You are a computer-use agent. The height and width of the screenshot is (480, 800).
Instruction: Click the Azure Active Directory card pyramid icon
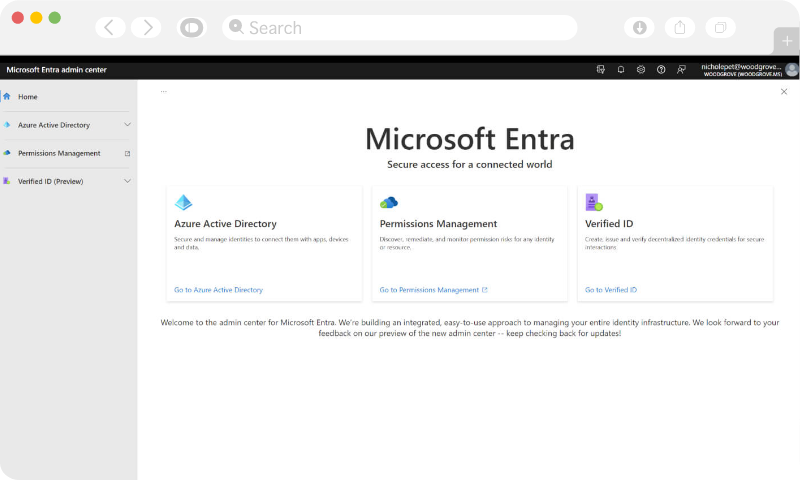(183, 203)
